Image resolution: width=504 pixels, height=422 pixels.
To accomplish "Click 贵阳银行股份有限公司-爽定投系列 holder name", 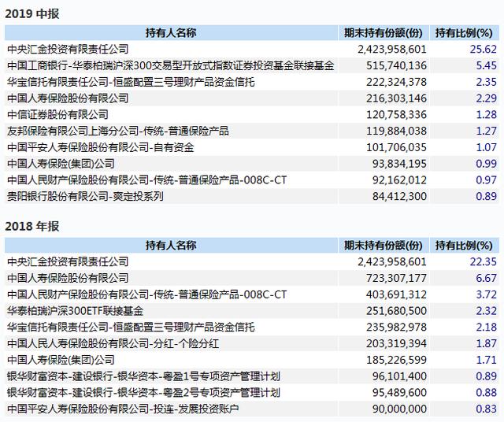I will [86, 196].
